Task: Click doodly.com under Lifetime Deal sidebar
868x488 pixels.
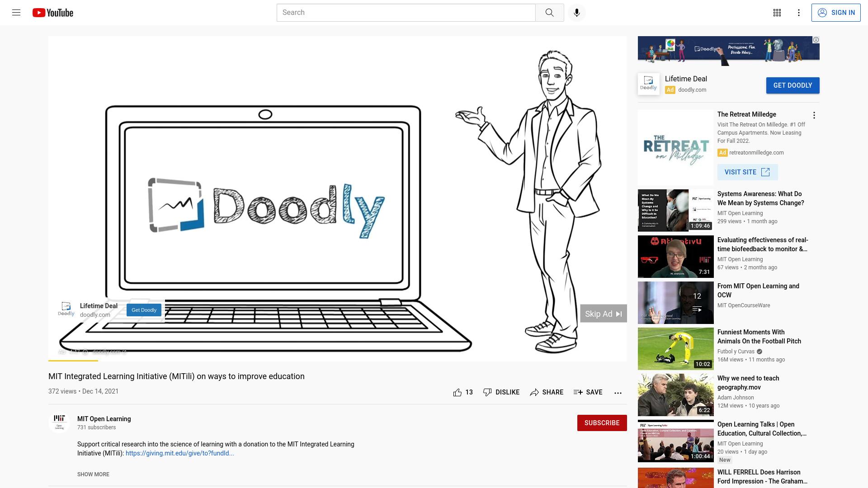Action: pos(692,90)
